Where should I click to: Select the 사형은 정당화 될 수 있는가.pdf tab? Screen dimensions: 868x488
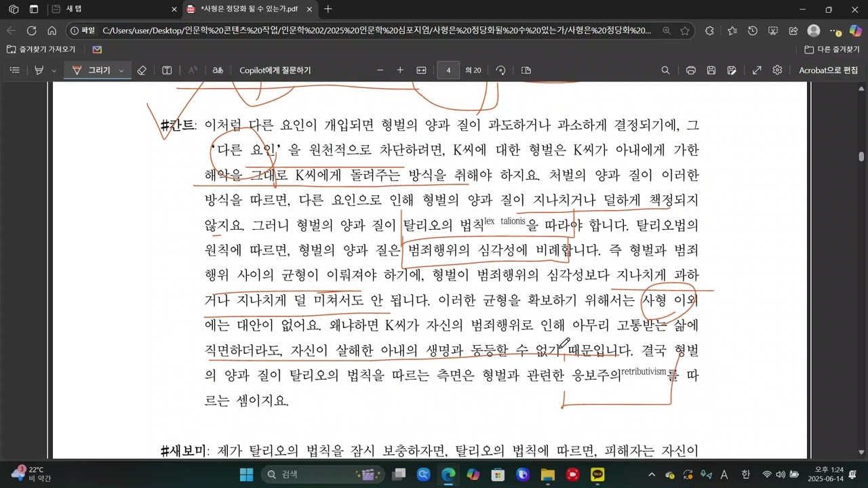coord(250,9)
